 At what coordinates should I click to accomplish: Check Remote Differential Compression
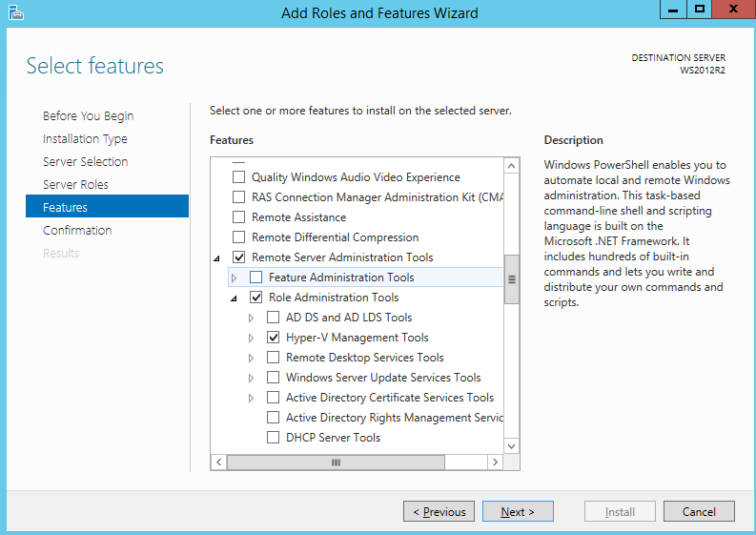tap(238, 237)
